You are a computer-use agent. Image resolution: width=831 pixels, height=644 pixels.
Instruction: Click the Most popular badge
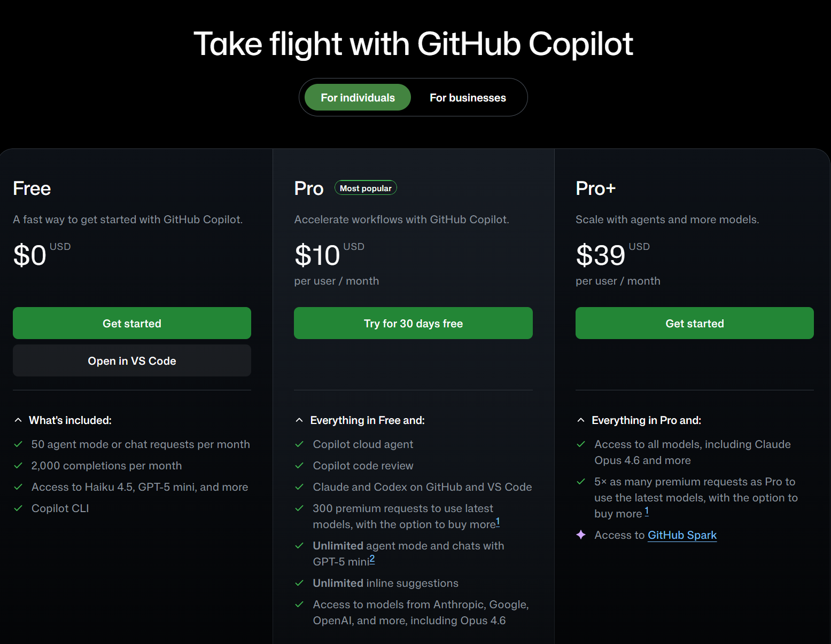366,188
